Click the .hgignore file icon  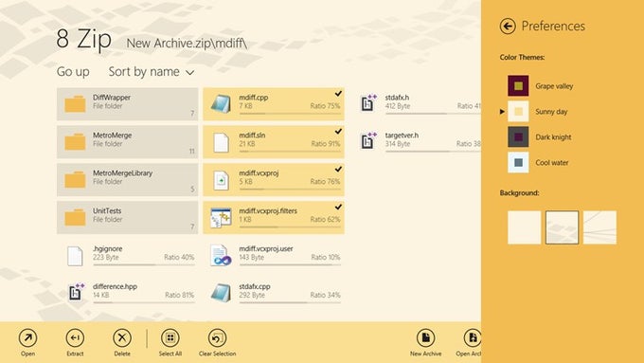tap(75, 256)
